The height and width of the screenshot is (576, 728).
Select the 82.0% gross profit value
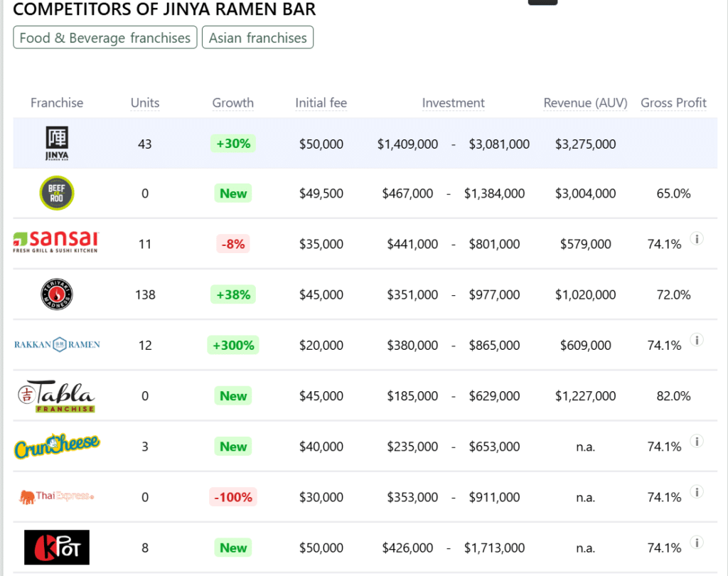click(674, 396)
